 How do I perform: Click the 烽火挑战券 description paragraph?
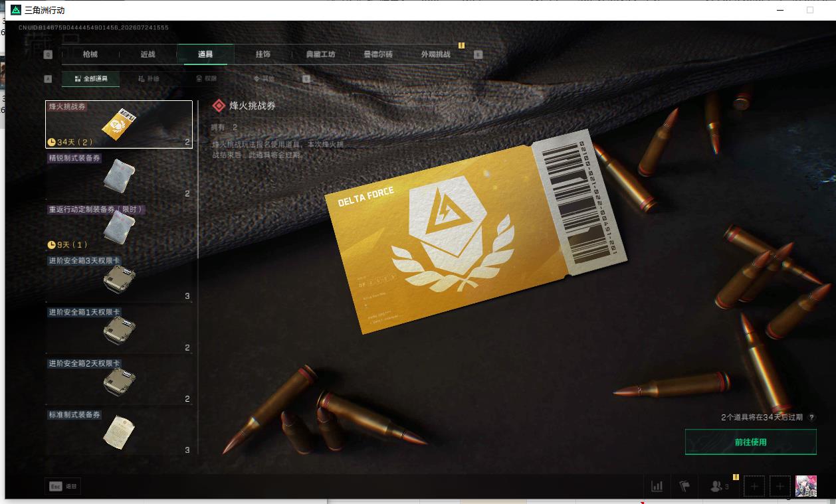click(x=278, y=149)
